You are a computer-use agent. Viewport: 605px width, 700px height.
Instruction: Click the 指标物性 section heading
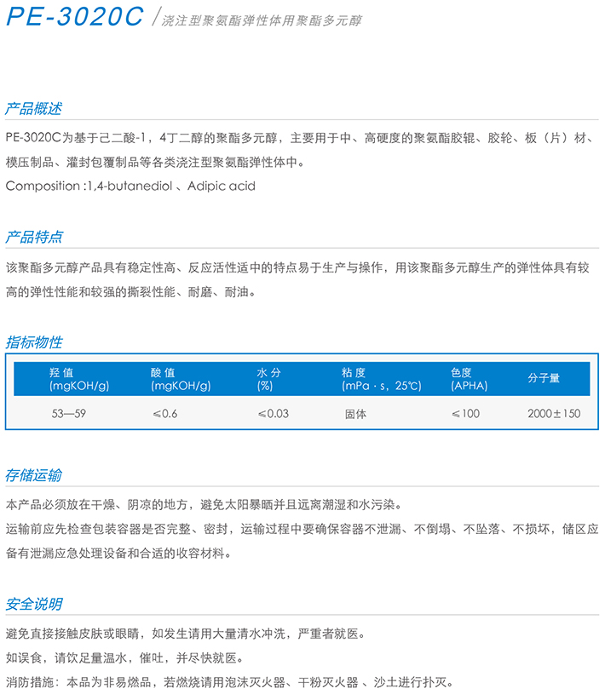(34, 342)
